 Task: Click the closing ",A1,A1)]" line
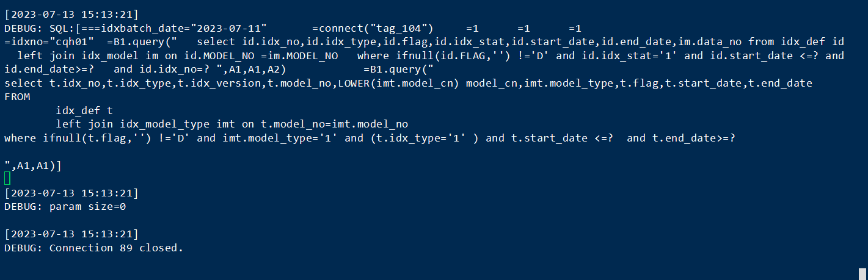[34, 165]
